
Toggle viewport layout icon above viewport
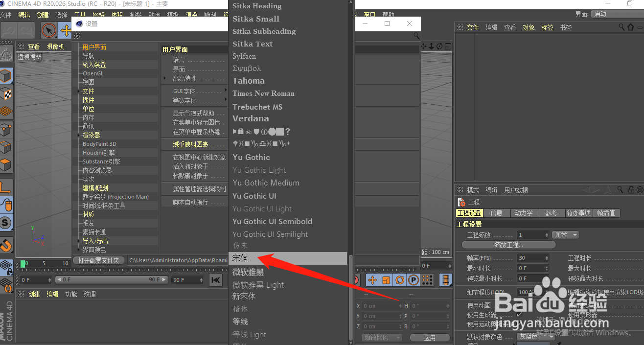pos(448,46)
